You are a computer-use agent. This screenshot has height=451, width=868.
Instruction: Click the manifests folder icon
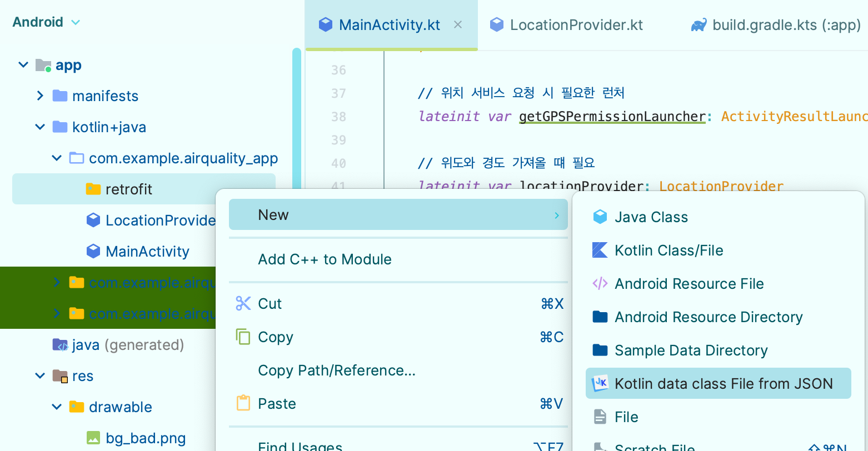pos(60,96)
